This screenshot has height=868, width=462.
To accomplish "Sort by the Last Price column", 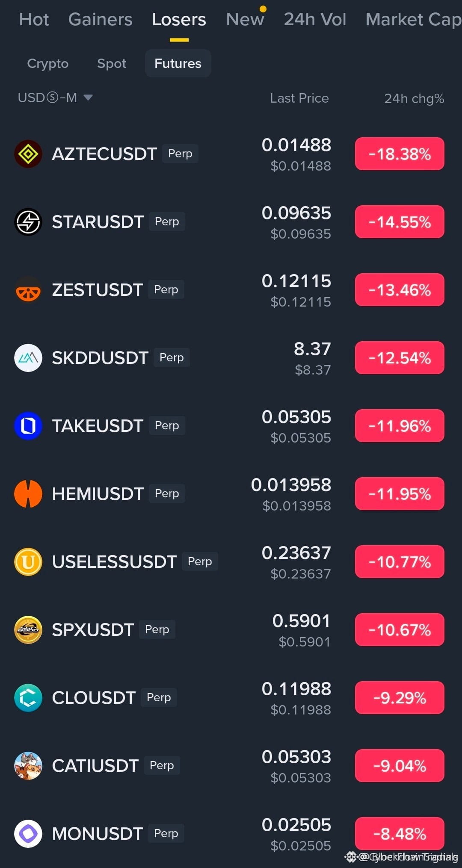I will 299,98.
